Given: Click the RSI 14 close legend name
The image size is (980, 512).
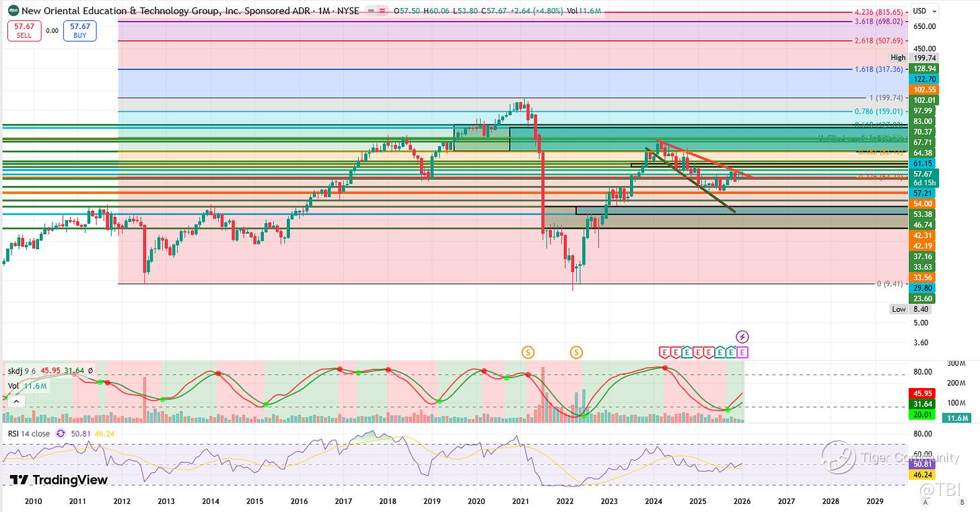Looking at the screenshot, I should point(28,434).
